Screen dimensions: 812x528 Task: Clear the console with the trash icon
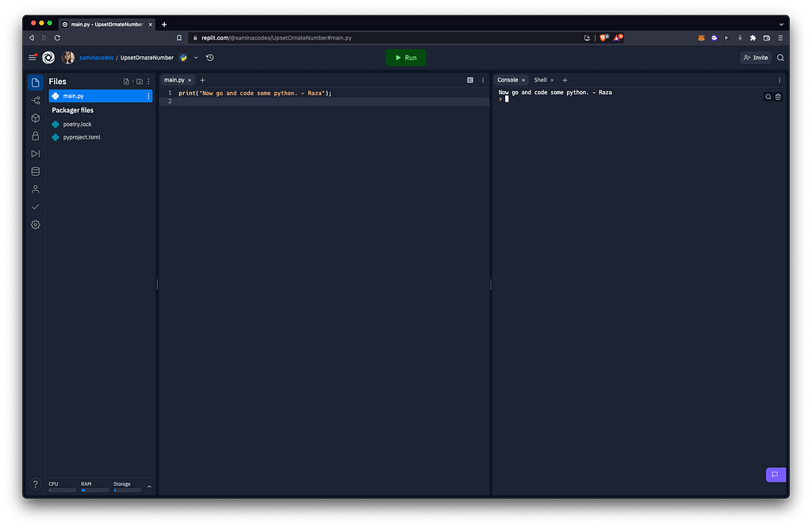coord(778,97)
